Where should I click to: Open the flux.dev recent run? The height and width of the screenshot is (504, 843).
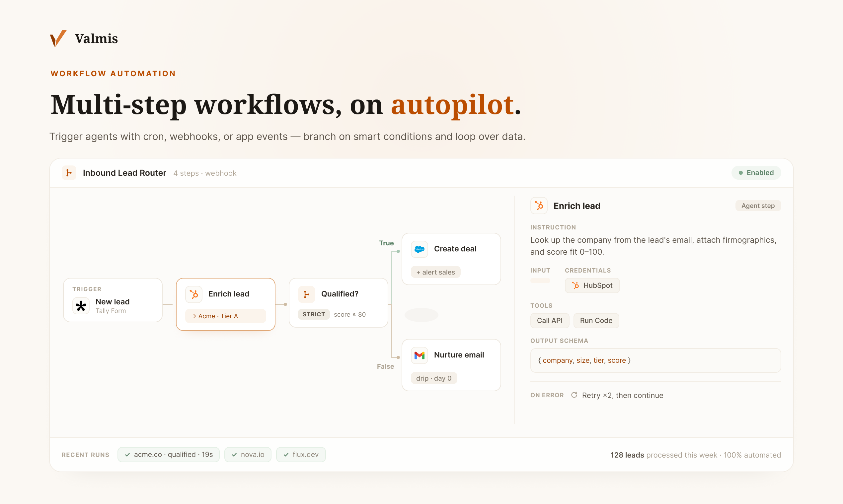pyautogui.click(x=301, y=455)
